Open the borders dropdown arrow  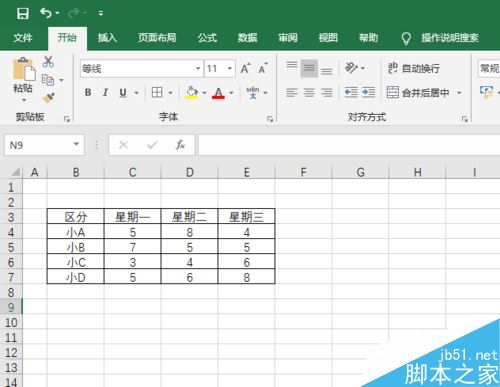[170, 93]
